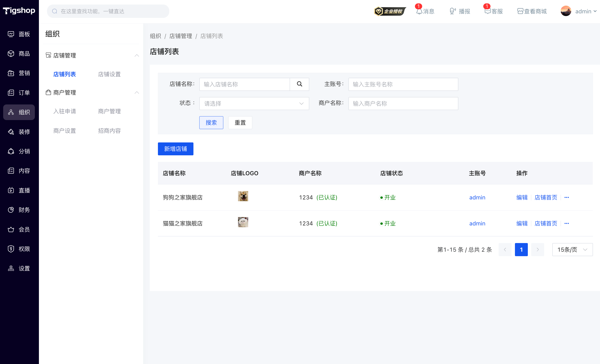The width and height of the screenshot is (600, 364).
Task: Open more actions for 狗狗之家旗舰店
Action: coord(567,197)
